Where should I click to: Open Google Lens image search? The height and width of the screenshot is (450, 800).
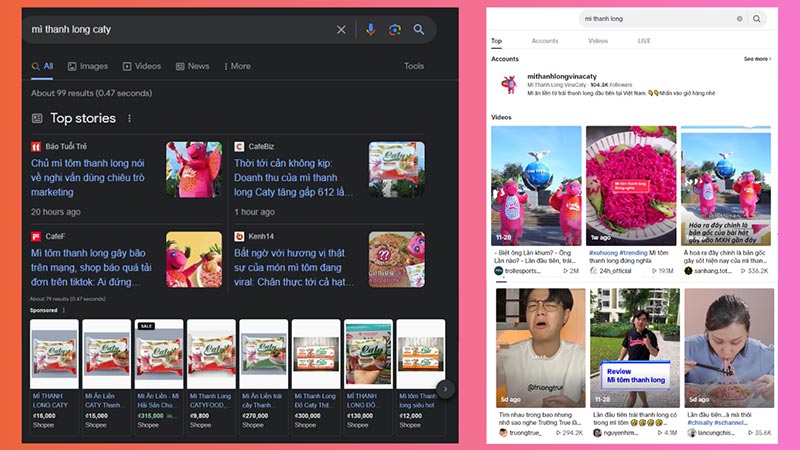pyautogui.click(x=394, y=30)
